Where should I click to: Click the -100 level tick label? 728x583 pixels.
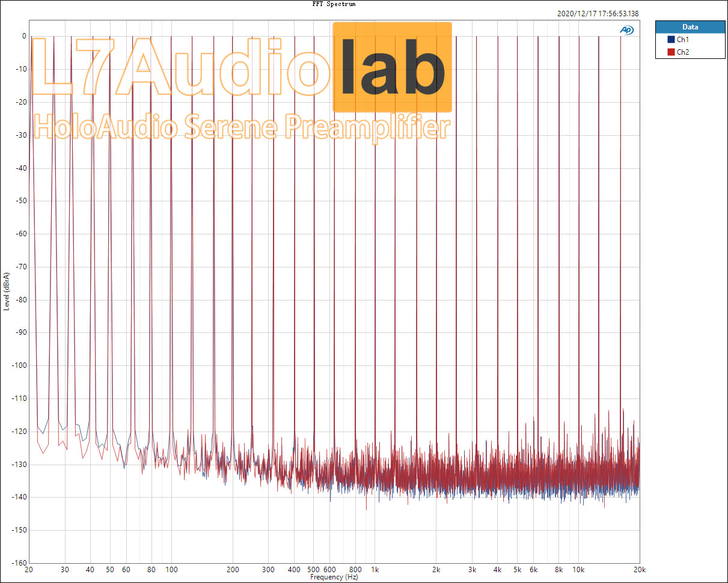click(x=20, y=365)
